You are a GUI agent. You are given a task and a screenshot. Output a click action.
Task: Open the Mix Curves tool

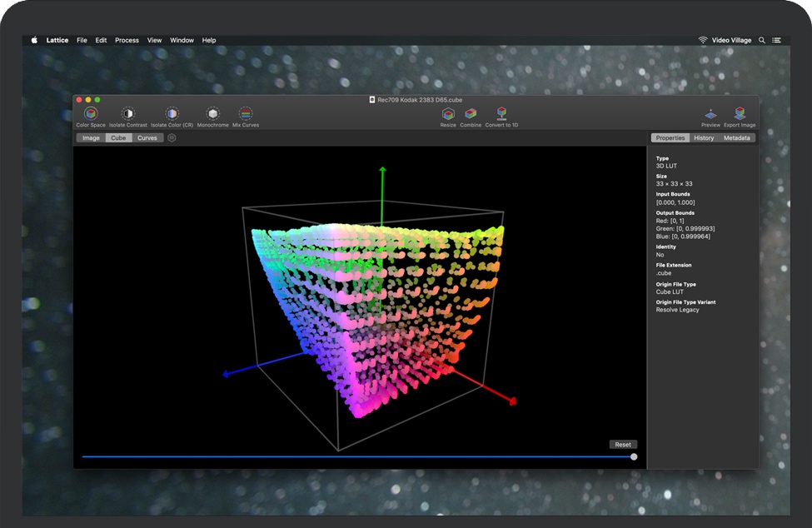click(245, 115)
